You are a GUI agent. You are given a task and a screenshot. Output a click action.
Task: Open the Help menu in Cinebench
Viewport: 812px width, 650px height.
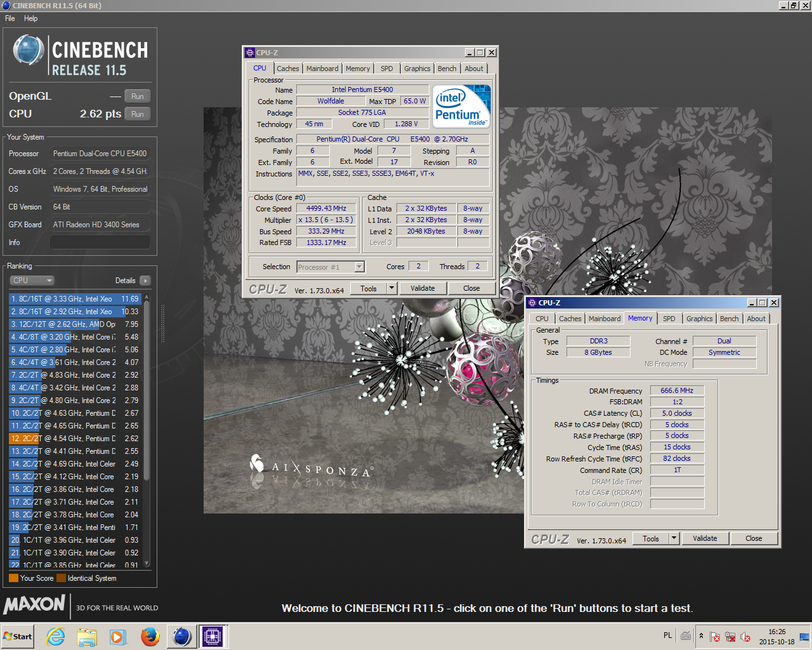[31, 18]
